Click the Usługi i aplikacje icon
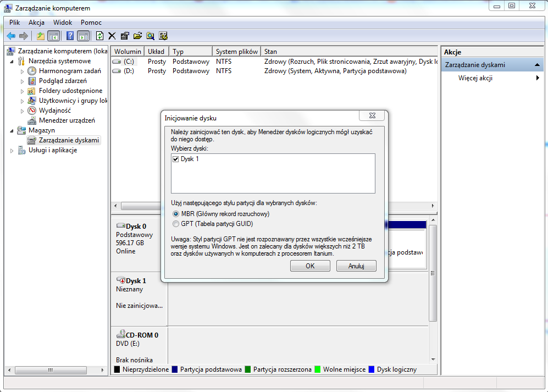 click(x=21, y=150)
